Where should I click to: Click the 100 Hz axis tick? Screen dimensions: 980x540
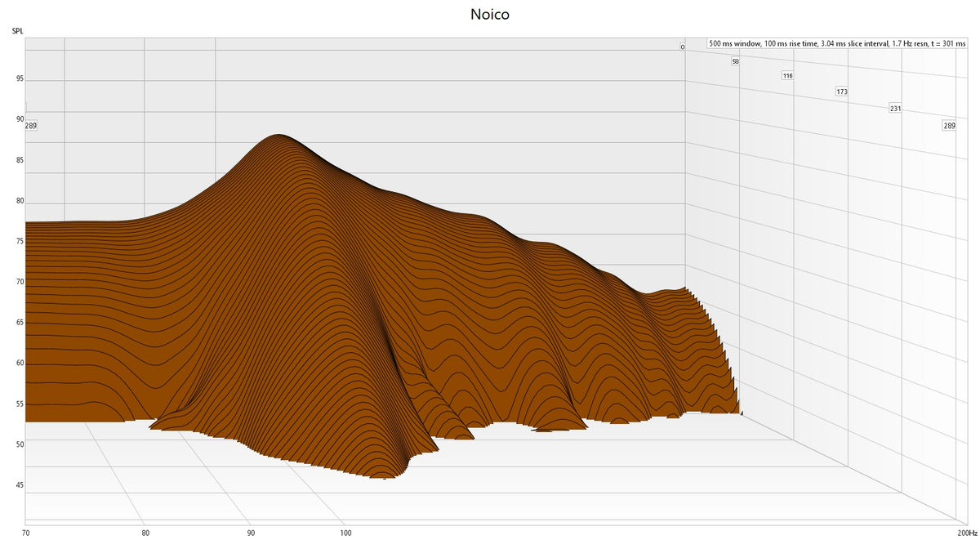(345, 533)
